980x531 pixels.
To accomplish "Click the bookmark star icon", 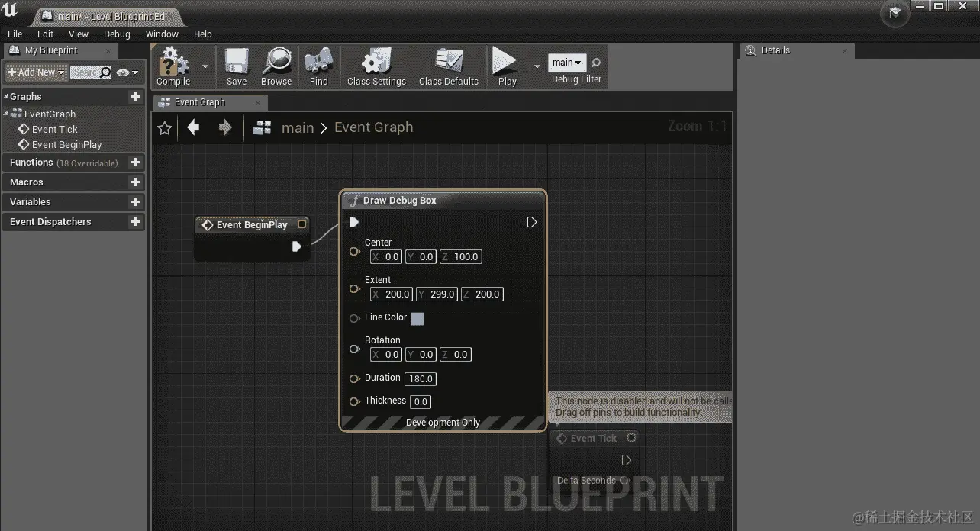I will tap(164, 128).
